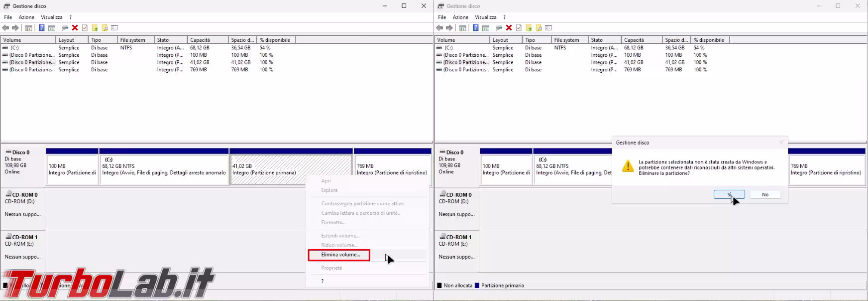
Task: Click red X delete icon in left window toolbar
Action: (x=75, y=28)
